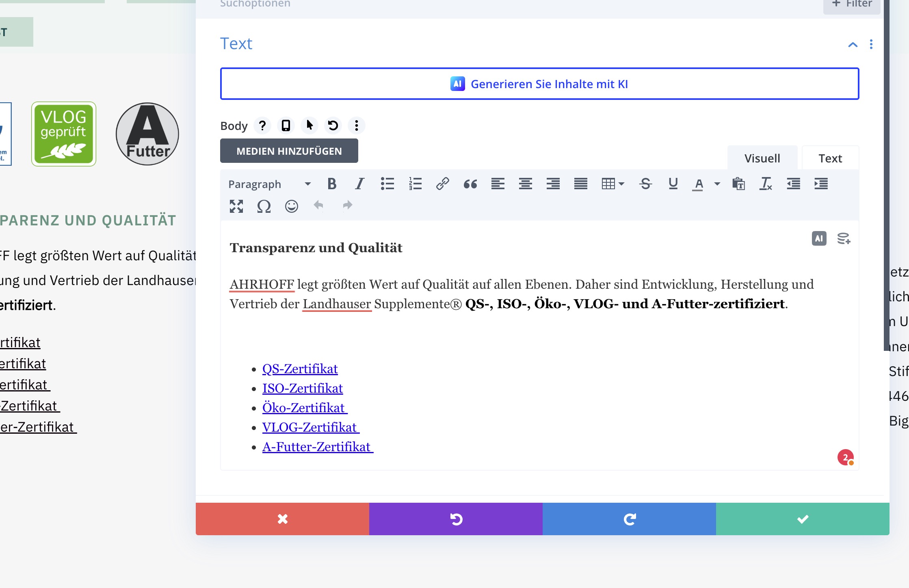Open special character omega picker
909x588 pixels.
264,206
